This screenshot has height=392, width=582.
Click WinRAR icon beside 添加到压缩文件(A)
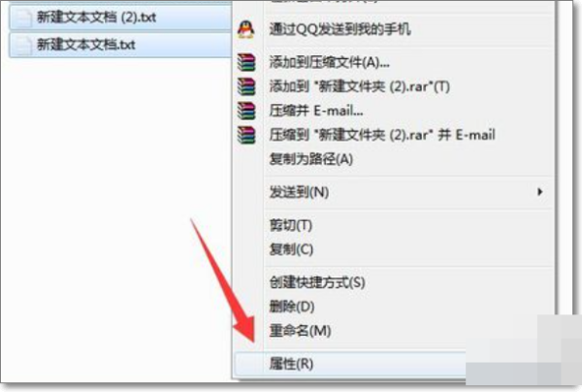point(246,62)
